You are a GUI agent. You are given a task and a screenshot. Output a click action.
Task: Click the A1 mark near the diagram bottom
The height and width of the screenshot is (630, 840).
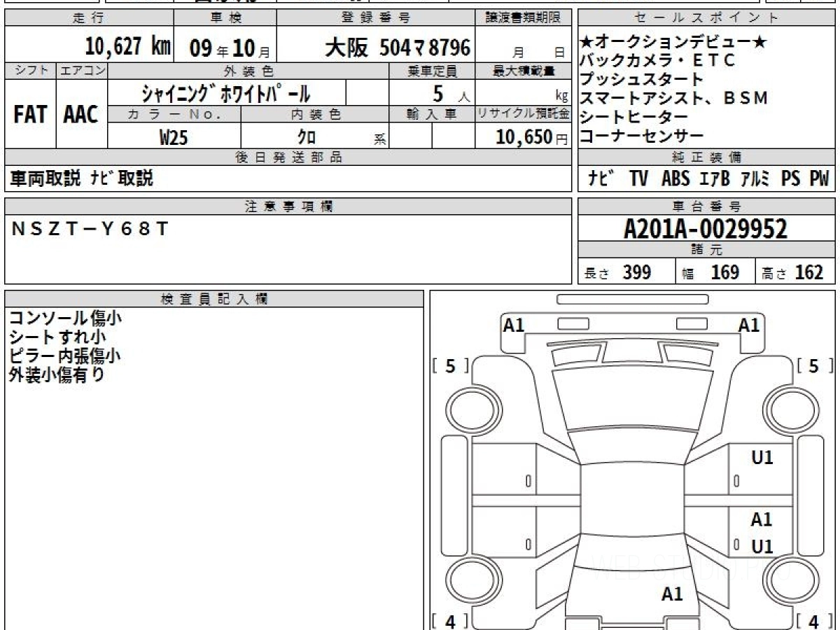(672, 594)
